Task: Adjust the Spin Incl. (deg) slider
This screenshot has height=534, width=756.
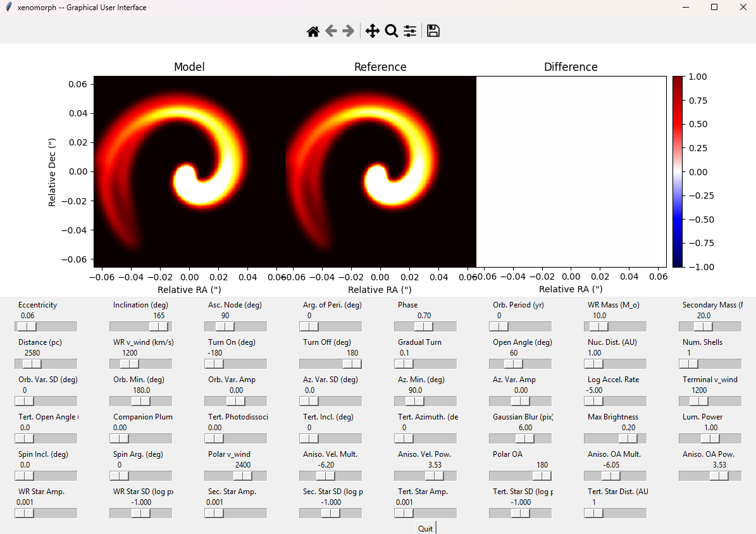Action: coord(46,476)
